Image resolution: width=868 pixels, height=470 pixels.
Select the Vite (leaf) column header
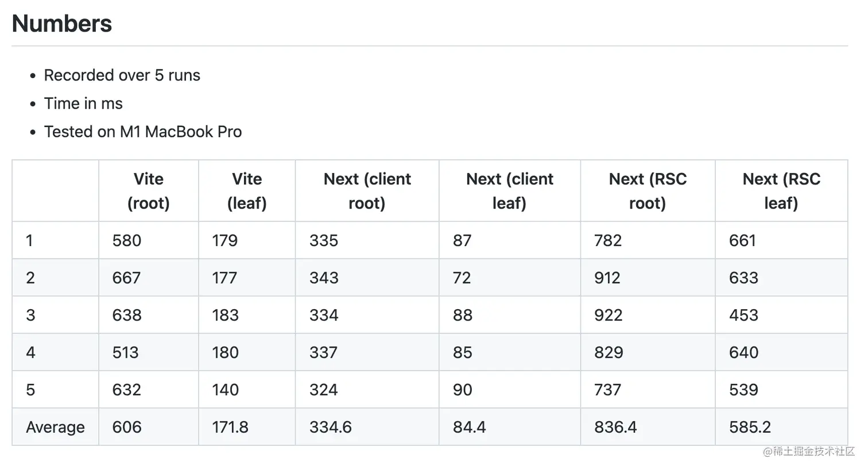point(247,191)
